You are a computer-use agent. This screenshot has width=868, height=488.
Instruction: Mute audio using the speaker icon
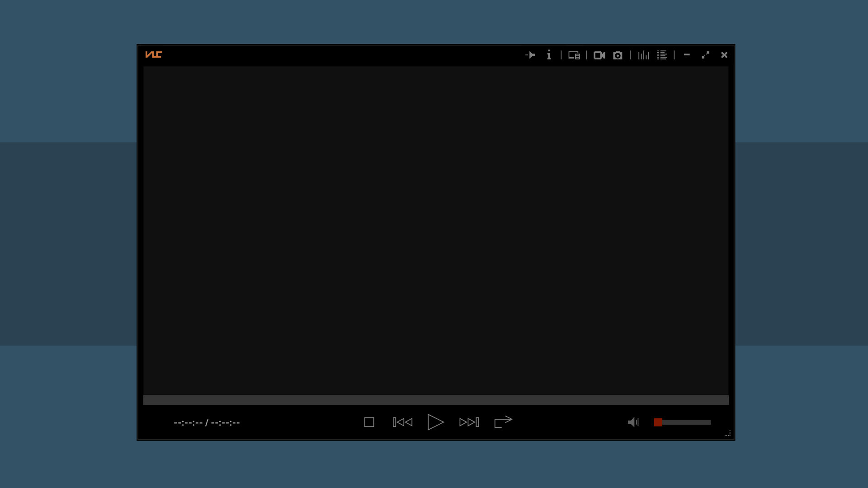[632, 422]
